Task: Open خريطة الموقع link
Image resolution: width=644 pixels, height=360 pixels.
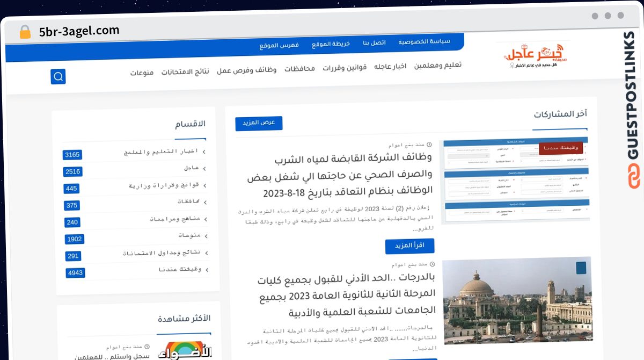Action: tap(331, 44)
